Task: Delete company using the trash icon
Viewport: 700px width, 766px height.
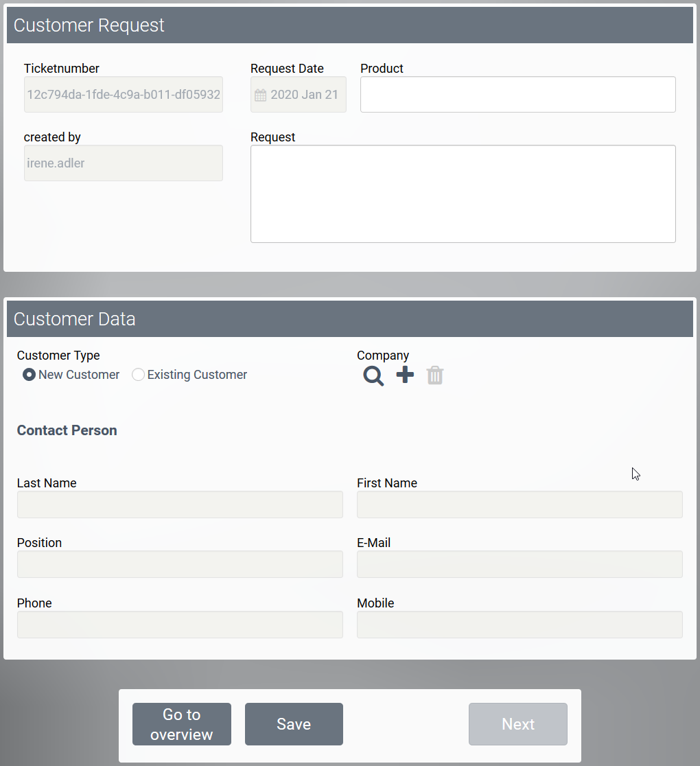Action: click(434, 375)
